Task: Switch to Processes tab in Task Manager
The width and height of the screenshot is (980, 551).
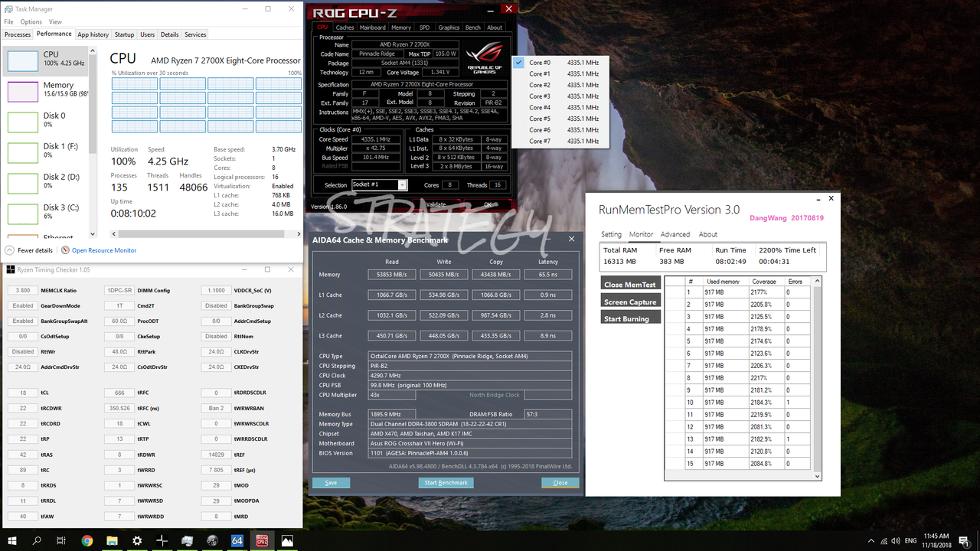Action: (18, 34)
